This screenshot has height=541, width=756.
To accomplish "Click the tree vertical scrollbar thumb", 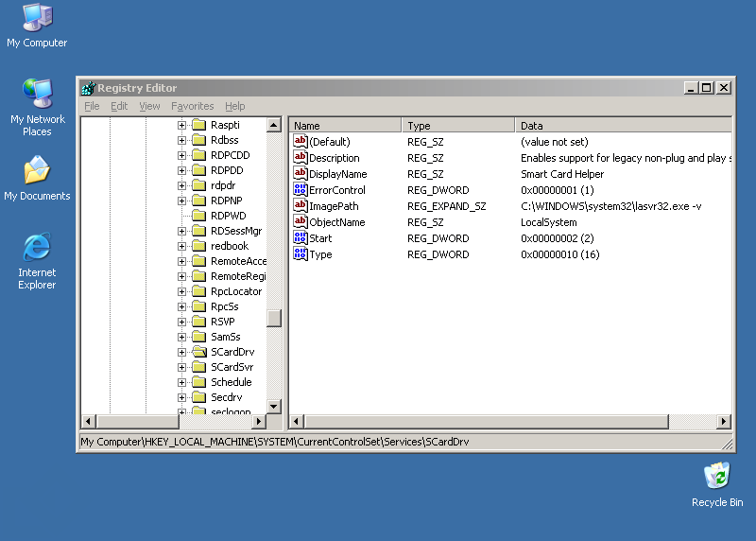I will pyautogui.click(x=274, y=318).
